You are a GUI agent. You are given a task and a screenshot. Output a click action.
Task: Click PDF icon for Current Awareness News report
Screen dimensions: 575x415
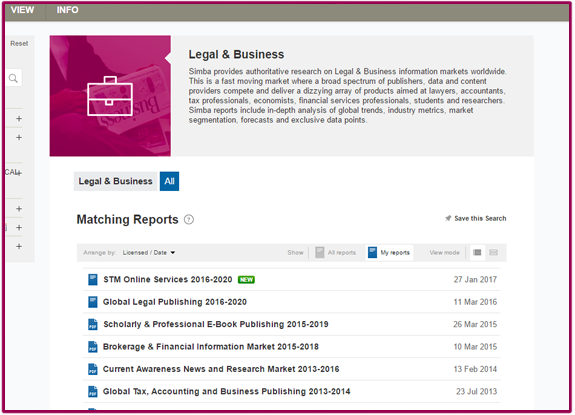93,369
